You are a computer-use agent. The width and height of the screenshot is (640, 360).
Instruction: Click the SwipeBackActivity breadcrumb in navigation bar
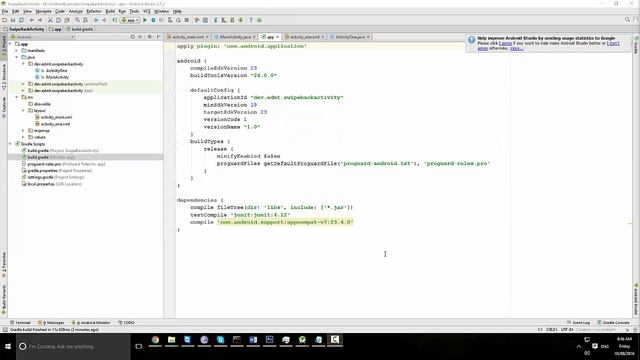[x=24, y=29]
